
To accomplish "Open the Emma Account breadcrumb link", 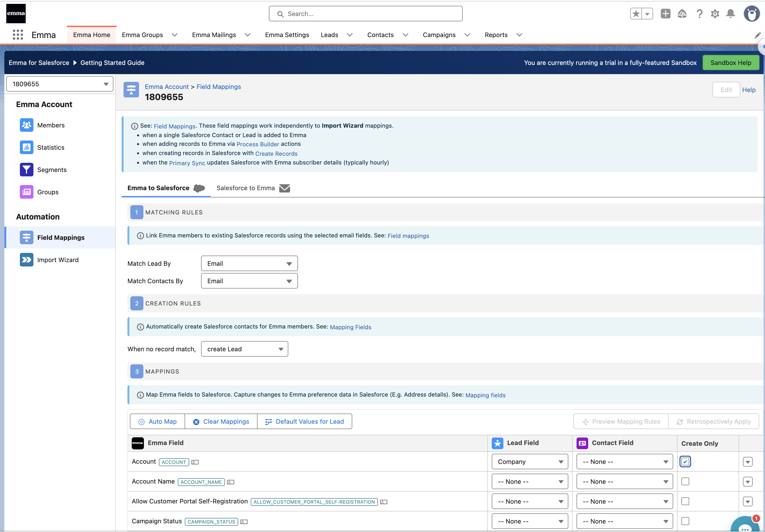I will click(x=167, y=87).
